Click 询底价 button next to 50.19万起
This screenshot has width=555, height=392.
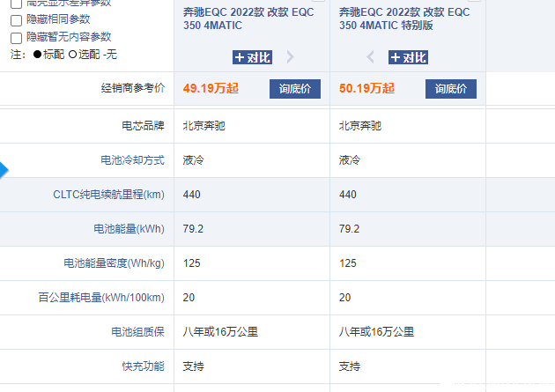[x=451, y=89]
